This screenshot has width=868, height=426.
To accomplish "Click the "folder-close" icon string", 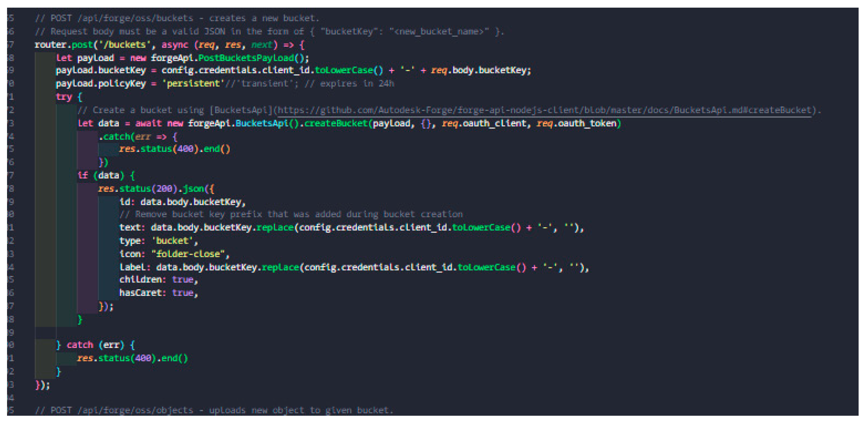I will pos(188,254).
